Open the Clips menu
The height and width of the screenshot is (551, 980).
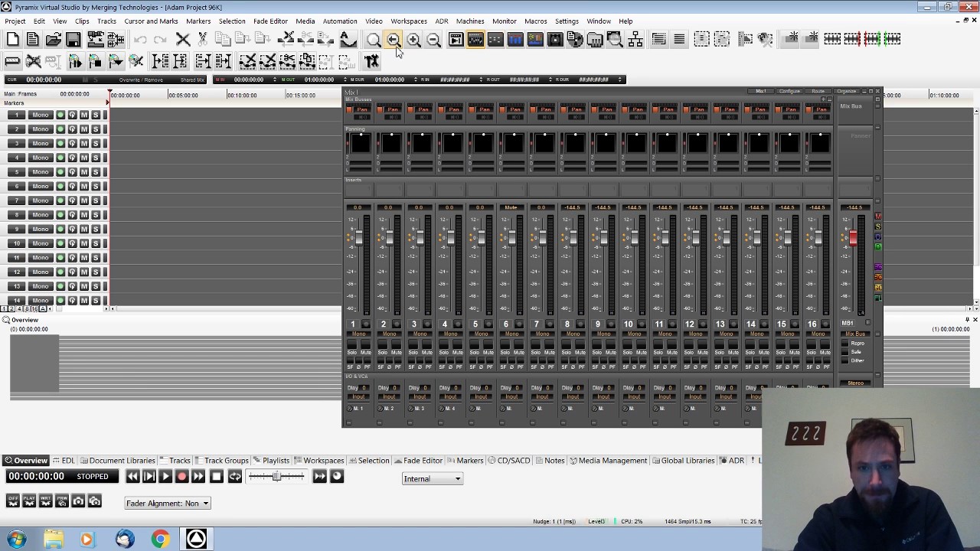[82, 21]
